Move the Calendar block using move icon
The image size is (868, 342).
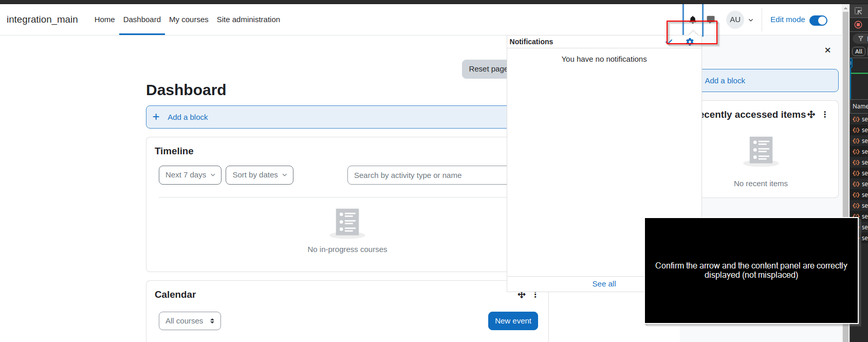[x=522, y=295]
